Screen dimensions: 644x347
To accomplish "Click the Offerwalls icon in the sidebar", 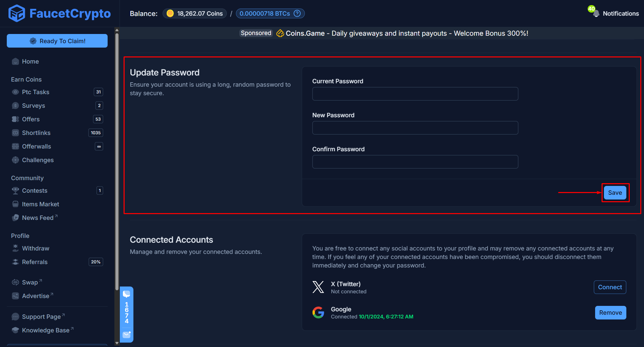I will click(15, 146).
